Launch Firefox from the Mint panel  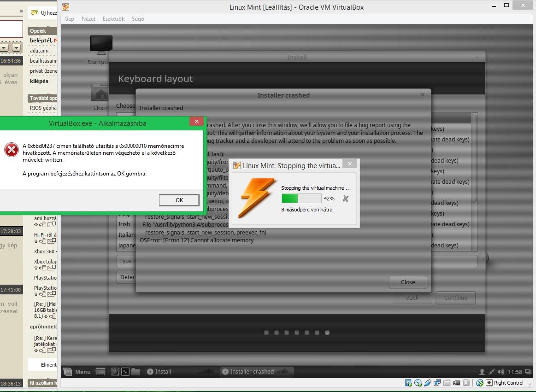[x=115, y=371]
